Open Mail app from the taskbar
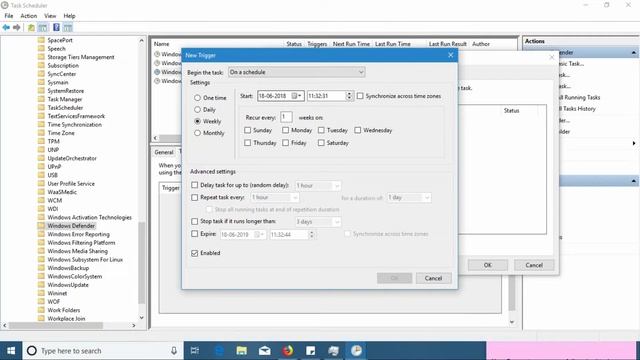This screenshot has width=640, height=360. (264, 351)
